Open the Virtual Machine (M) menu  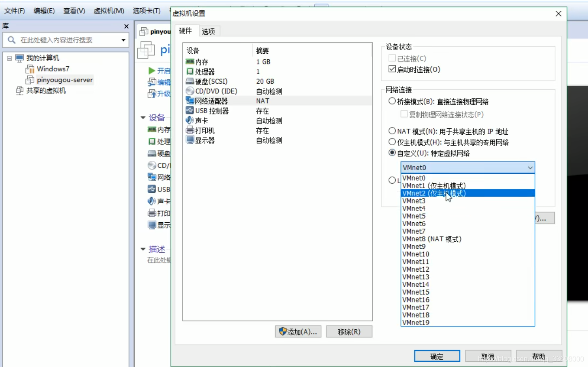pyautogui.click(x=109, y=10)
